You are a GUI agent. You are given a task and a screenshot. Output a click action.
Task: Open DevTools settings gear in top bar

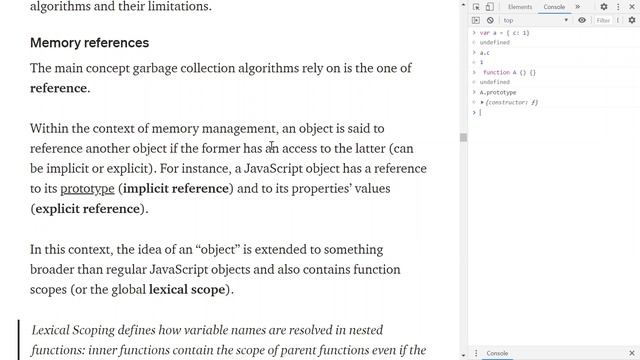coord(604,7)
